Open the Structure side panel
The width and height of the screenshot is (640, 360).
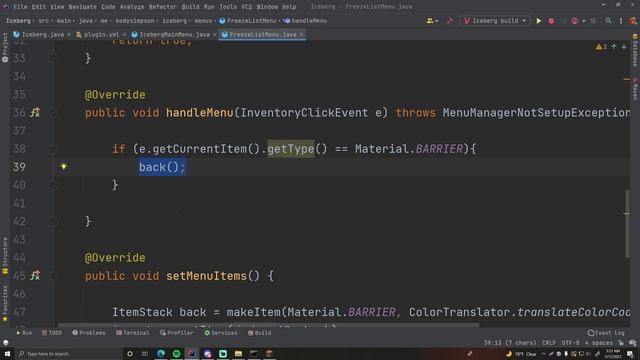tap(5, 256)
